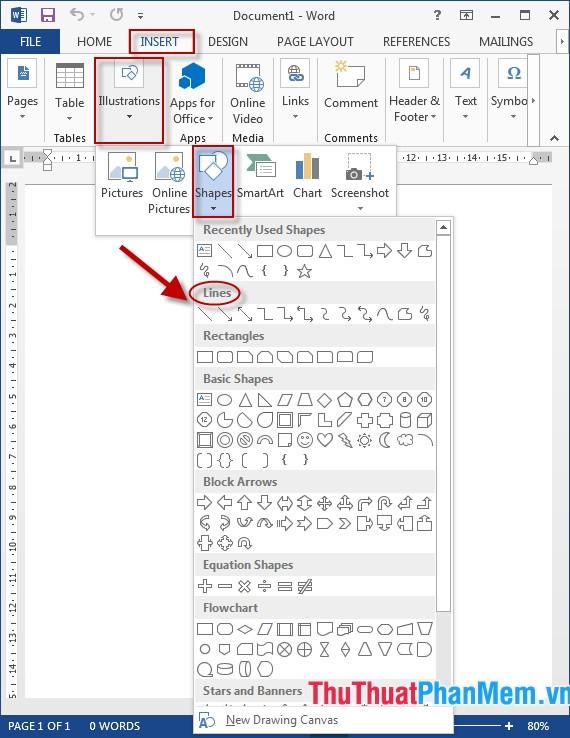Choose the Double Arrow line shape
Image resolution: width=570 pixels, height=738 pixels.
245,314
